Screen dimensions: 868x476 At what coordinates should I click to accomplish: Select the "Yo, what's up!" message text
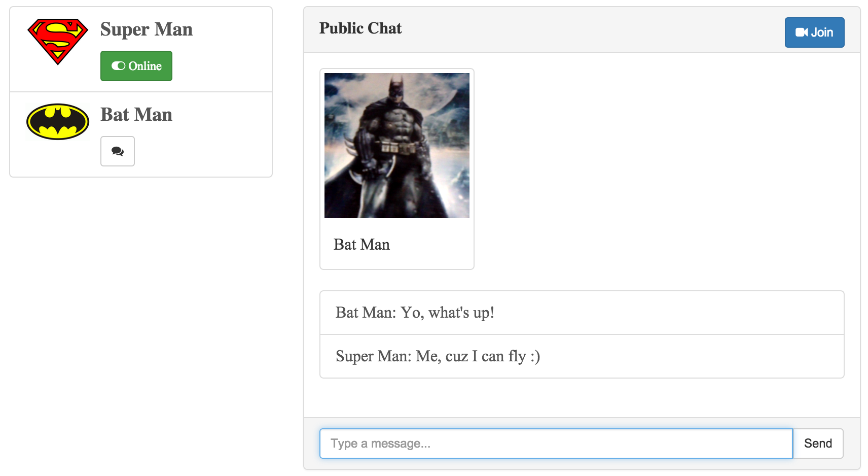pyautogui.click(x=447, y=313)
